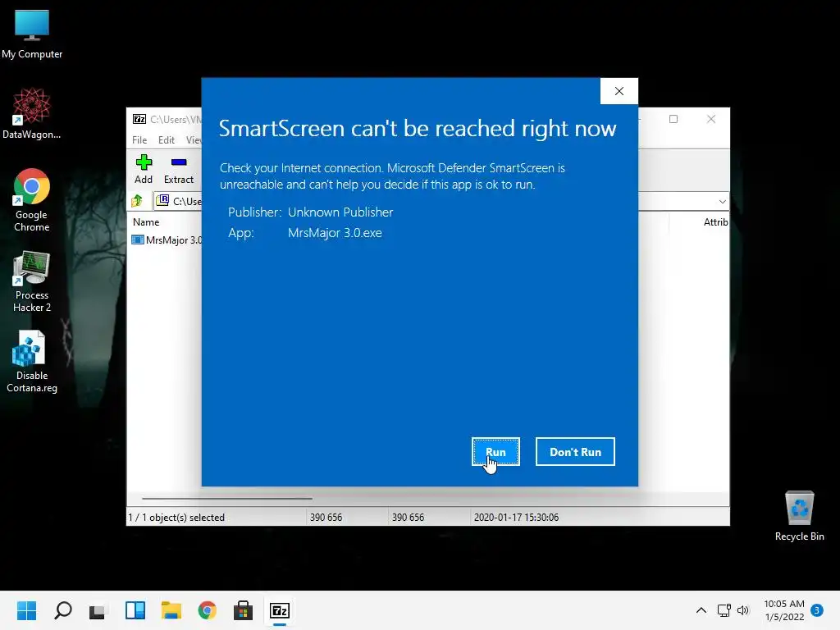
Task: Open Microsoft Store from taskbar
Action: [x=243, y=610]
